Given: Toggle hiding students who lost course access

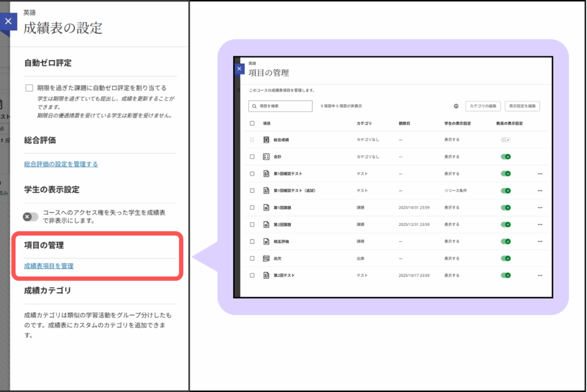Looking at the screenshot, I should pos(30,217).
